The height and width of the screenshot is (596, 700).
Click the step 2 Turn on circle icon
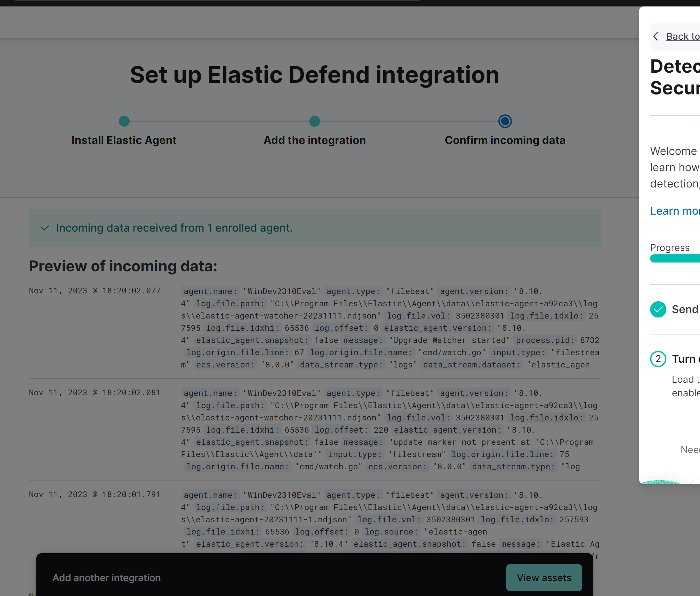tap(658, 359)
